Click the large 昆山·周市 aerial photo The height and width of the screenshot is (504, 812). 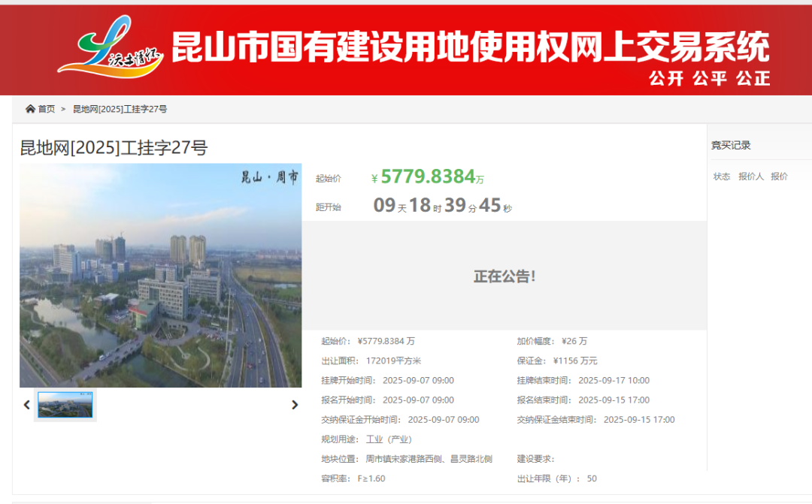point(160,275)
